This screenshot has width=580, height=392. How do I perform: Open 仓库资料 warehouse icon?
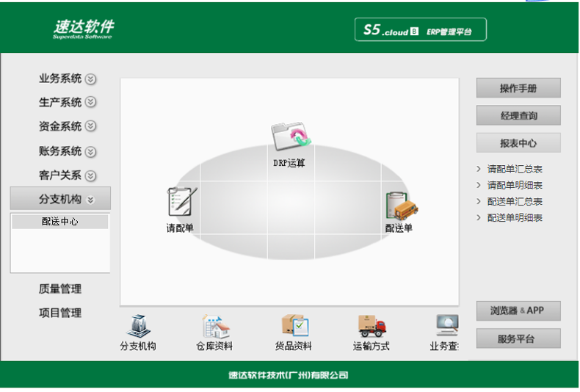click(216, 326)
